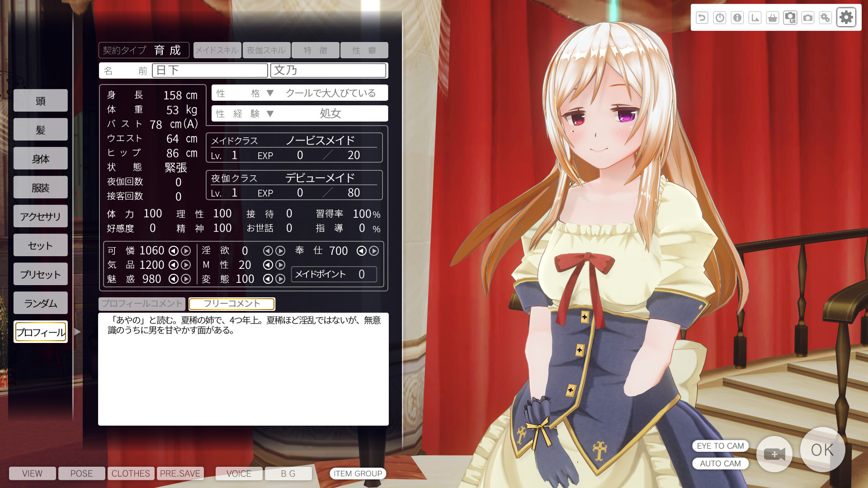Viewport: 868px width, 488px height.
Task: Click the power icon in top toolbar
Action: point(719,18)
